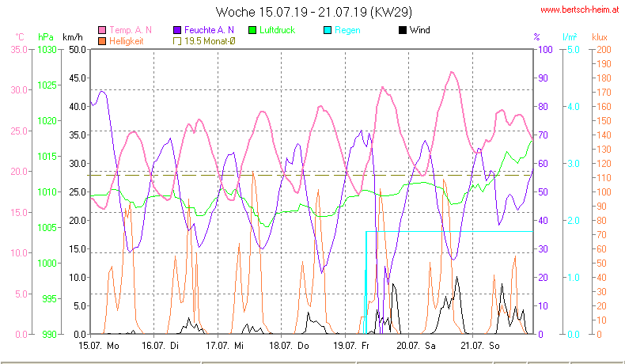This screenshot has height=364, width=625.
Task: Click the '19.07. Fr' date label
Action: (351, 346)
